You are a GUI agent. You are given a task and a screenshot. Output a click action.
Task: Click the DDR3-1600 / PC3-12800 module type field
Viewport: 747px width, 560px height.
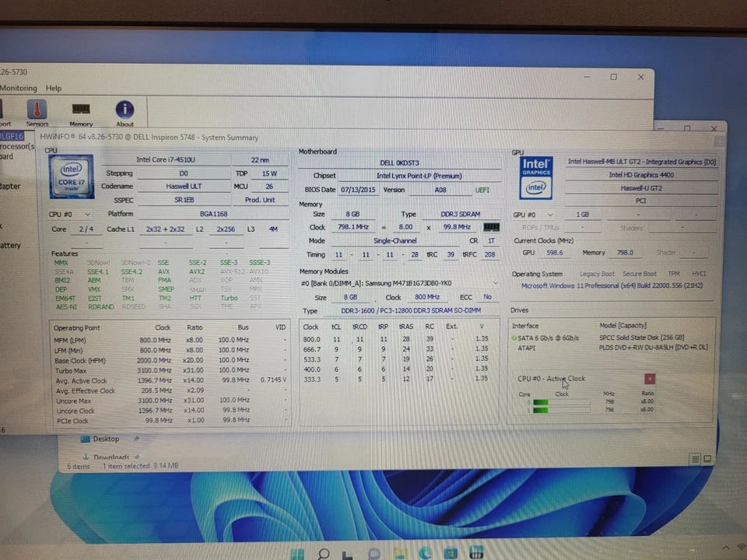coord(411,310)
